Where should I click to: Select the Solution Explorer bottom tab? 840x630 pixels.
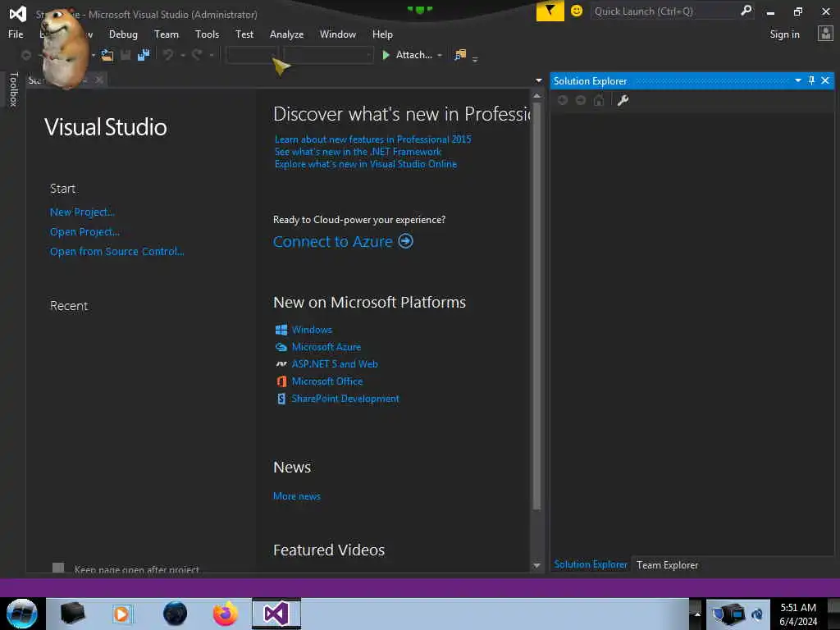click(x=591, y=564)
